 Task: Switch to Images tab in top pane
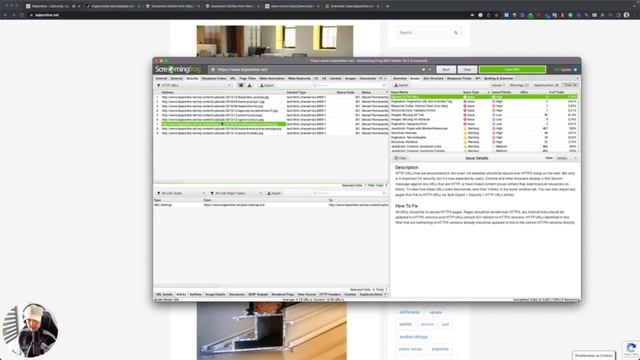tap(350, 78)
